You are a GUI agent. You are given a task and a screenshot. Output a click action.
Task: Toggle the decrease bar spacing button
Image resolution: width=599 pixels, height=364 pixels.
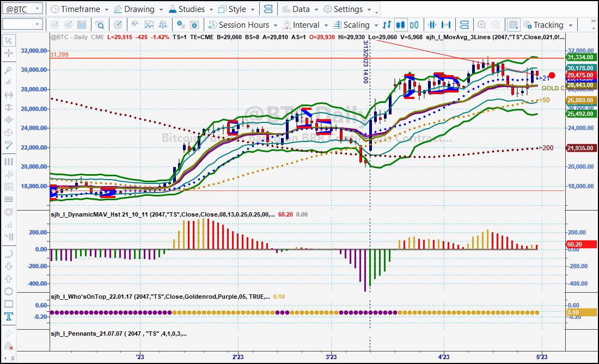[432, 25]
